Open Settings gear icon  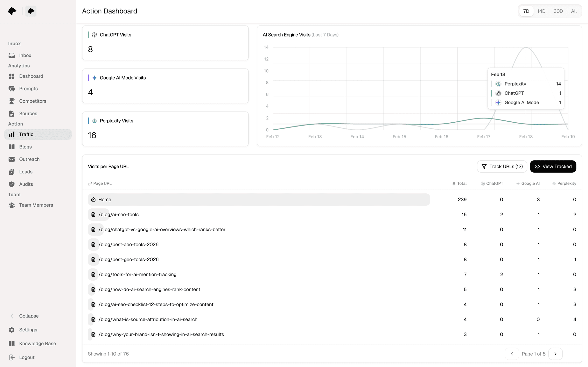point(12,330)
